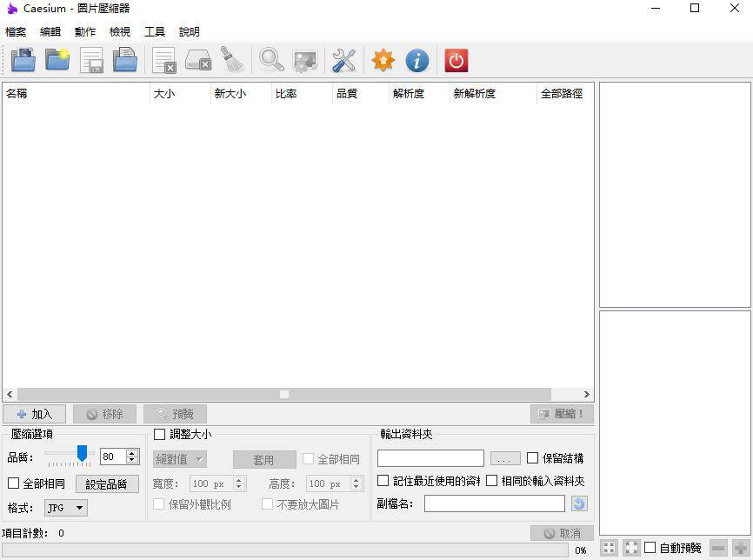The image size is (753, 560).
Task: Click the remove item from list icon
Action: (x=163, y=61)
